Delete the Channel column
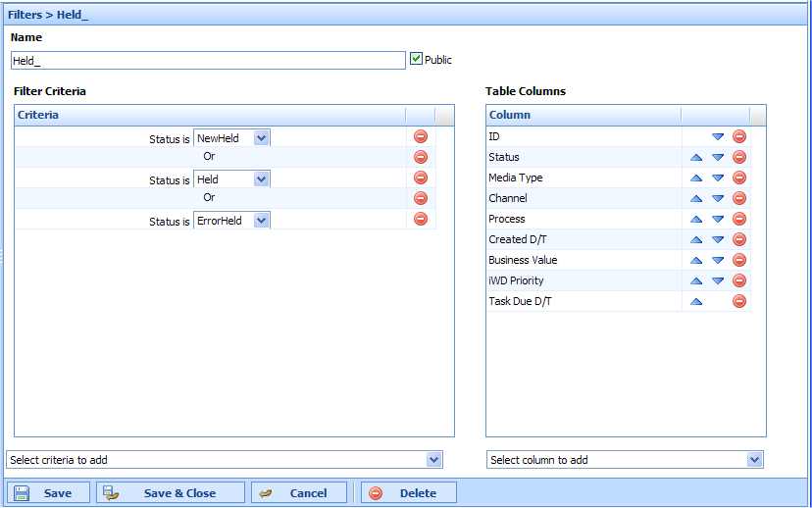The width and height of the screenshot is (812, 508). pos(739,198)
